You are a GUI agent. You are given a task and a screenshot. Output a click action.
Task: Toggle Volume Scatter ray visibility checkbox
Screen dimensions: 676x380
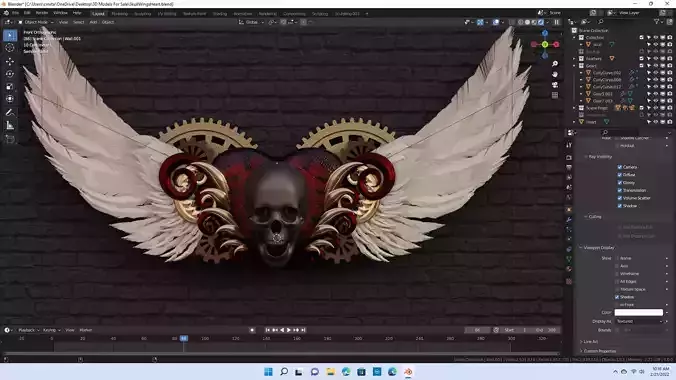(620, 198)
